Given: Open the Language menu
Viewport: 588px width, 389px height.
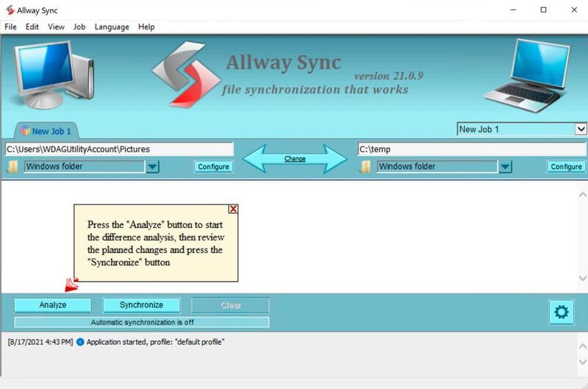Looking at the screenshot, I should [112, 26].
